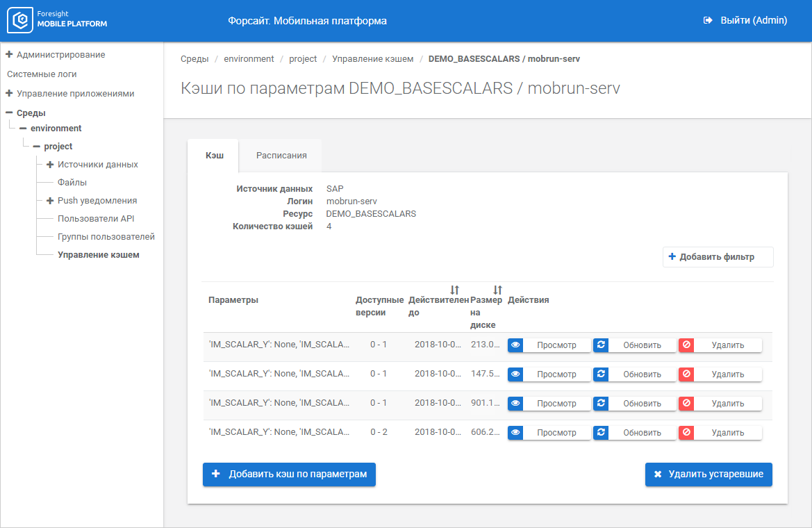Click the red delete icon in first row
Screen dimensions: 812x528
tap(686, 345)
